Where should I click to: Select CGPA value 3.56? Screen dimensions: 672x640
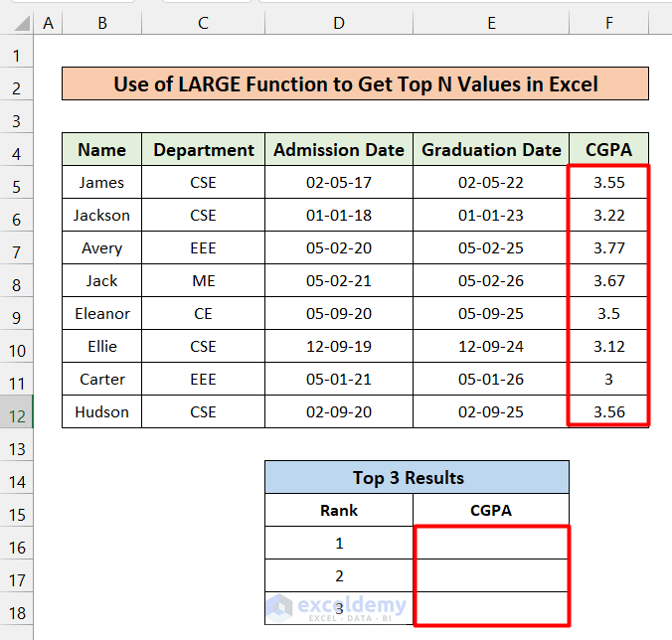coord(609,411)
